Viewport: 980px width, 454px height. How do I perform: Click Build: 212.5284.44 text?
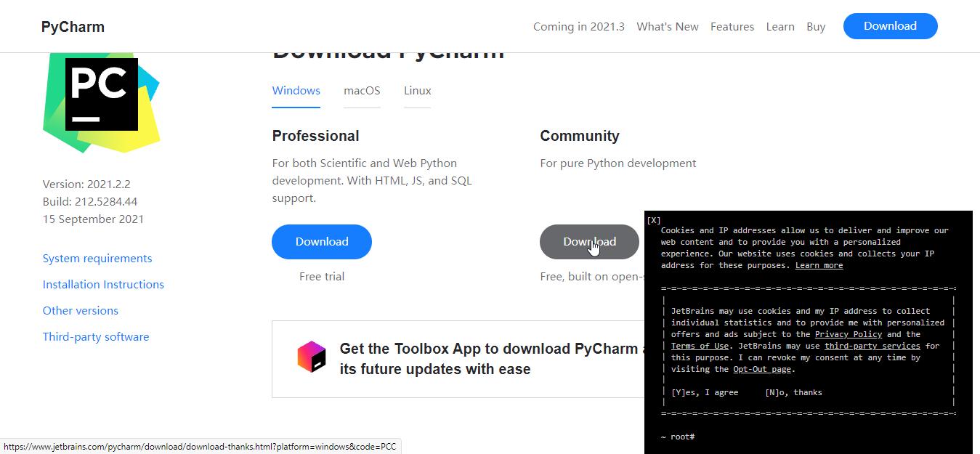click(90, 202)
